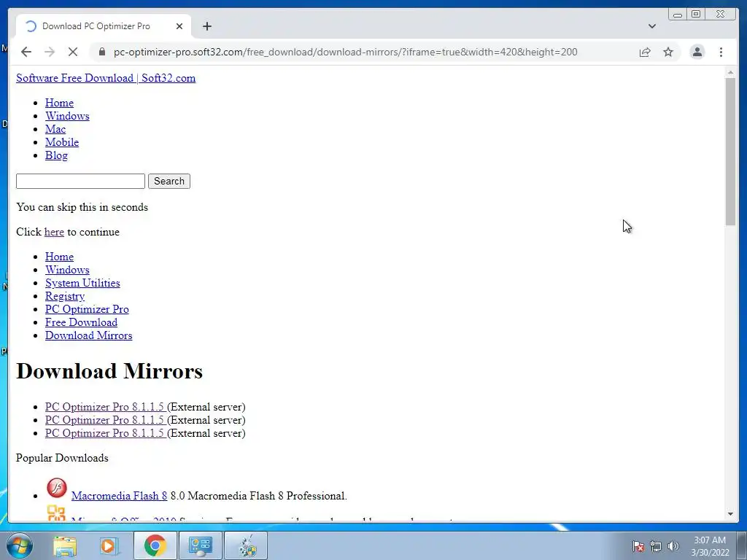
Task: Click the first PC Optimizer Pro 8.1.1.5 mirror
Action: click(x=104, y=407)
